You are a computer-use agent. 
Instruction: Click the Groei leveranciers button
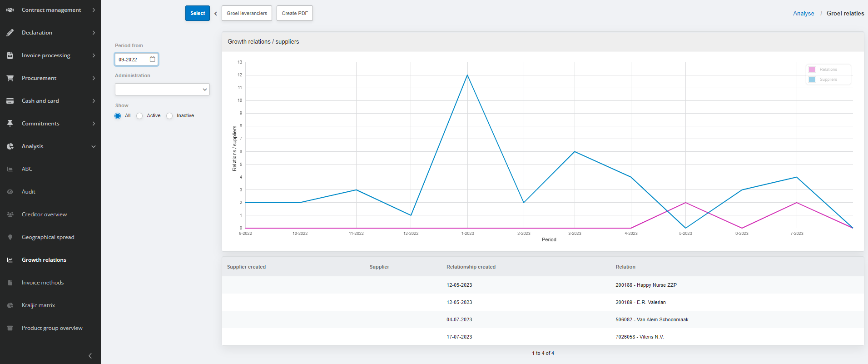coord(247,13)
